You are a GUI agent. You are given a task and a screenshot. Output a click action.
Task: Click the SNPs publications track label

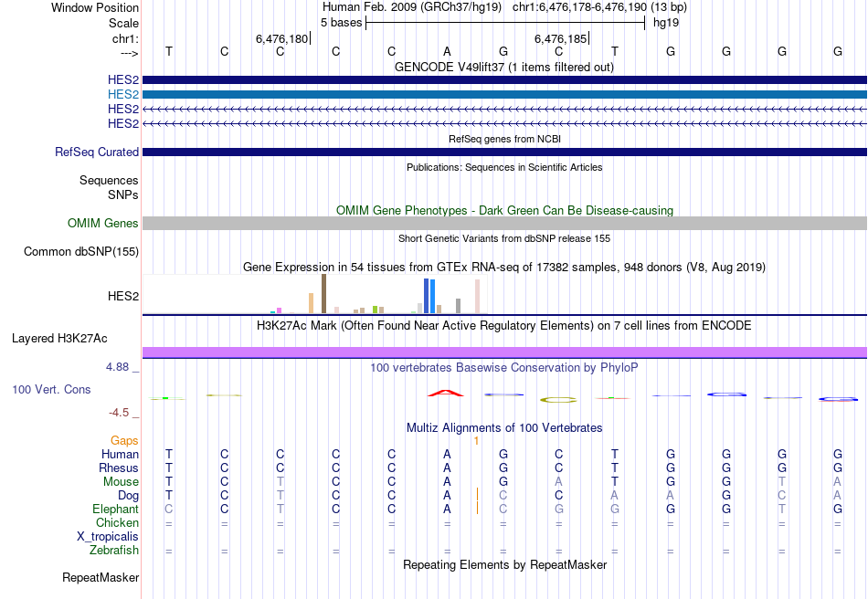click(123, 194)
